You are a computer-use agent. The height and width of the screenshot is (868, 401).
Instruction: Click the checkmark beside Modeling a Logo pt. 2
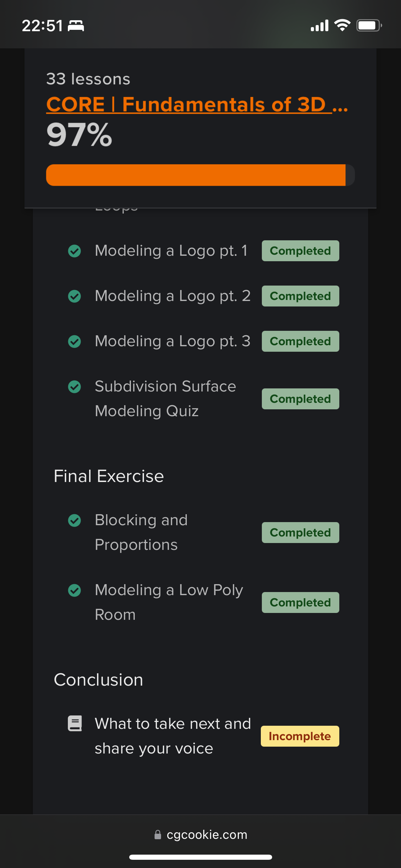coord(74,296)
